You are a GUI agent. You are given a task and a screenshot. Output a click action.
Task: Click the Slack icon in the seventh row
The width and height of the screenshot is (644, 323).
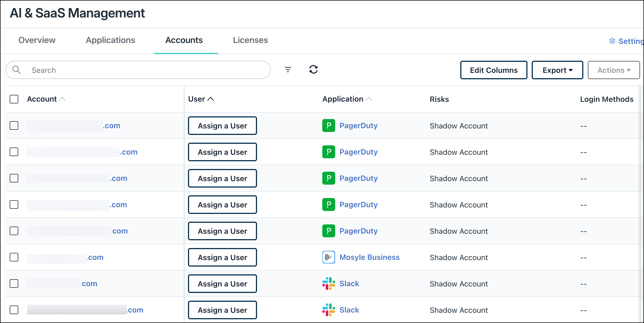coord(328,283)
